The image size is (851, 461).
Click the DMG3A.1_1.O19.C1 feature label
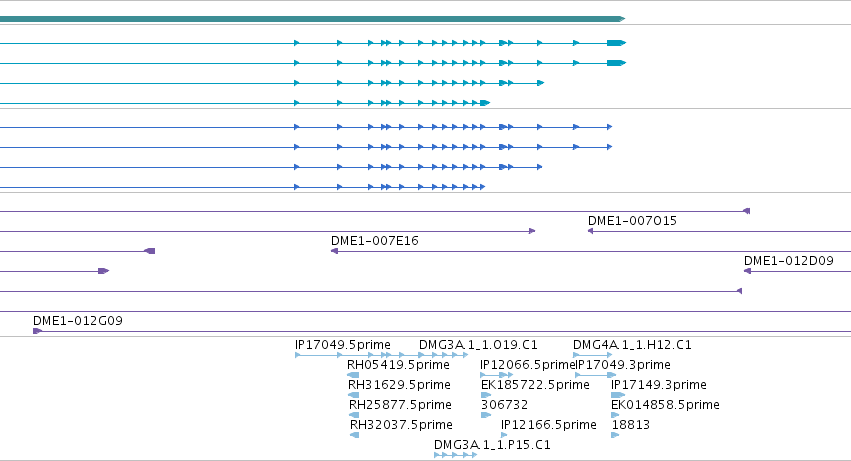coord(478,345)
